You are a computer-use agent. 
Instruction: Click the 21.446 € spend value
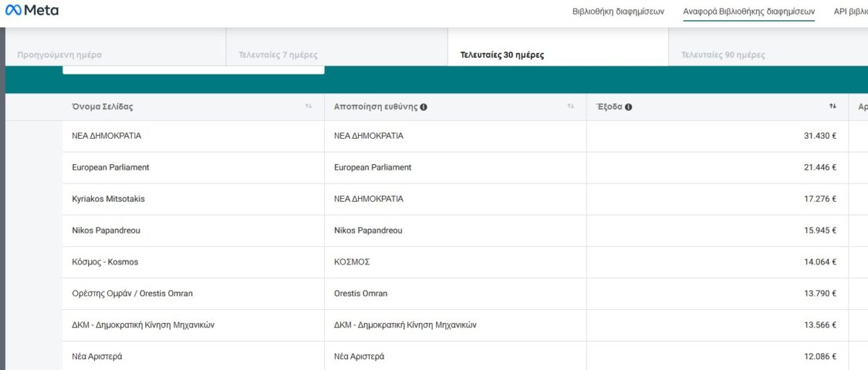pyautogui.click(x=820, y=168)
